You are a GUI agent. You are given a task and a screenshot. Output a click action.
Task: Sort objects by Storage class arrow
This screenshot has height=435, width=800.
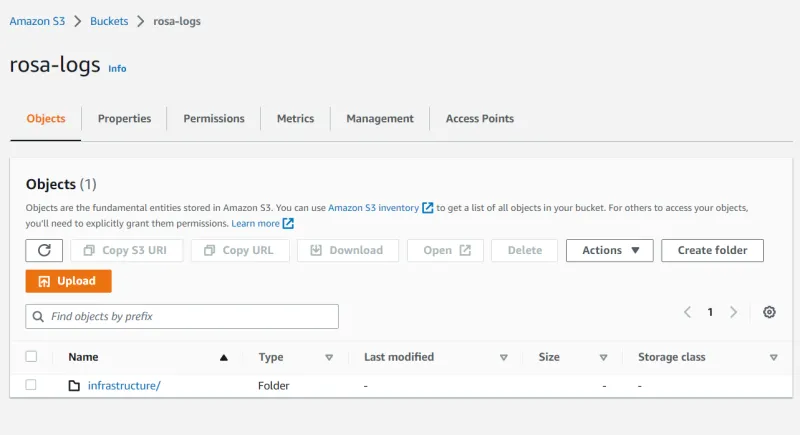(x=773, y=357)
